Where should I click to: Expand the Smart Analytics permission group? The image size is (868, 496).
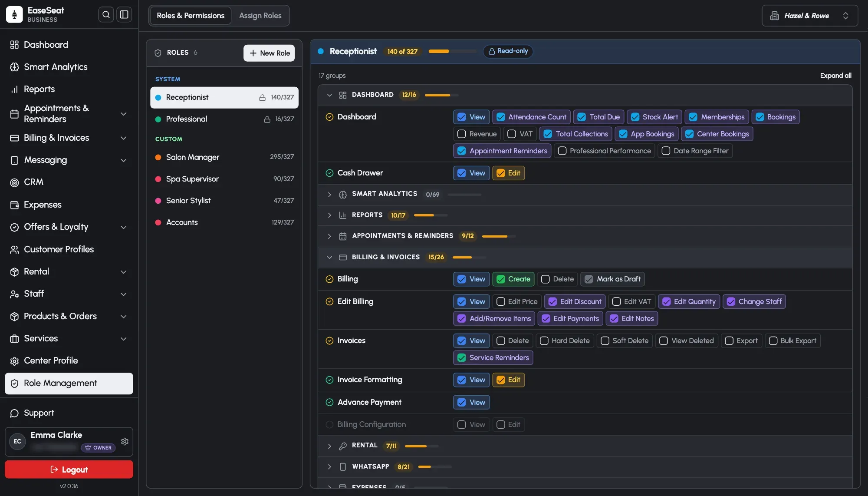(x=329, y=194)
